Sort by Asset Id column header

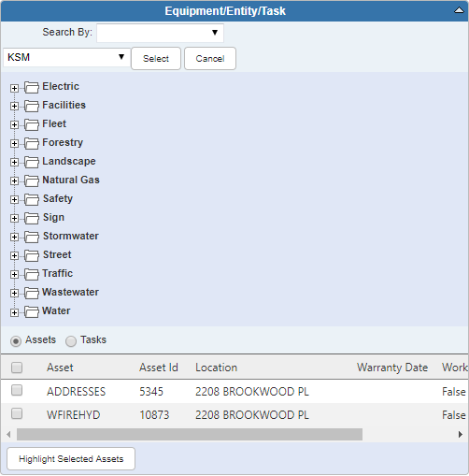tap(159, 368)
